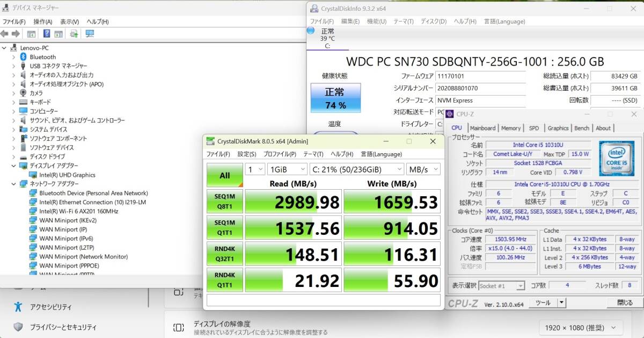This screenshot has height=338, width=644.
Task: Open the C: 21% drive selection dropdown
Action: [x=357, y=169]
